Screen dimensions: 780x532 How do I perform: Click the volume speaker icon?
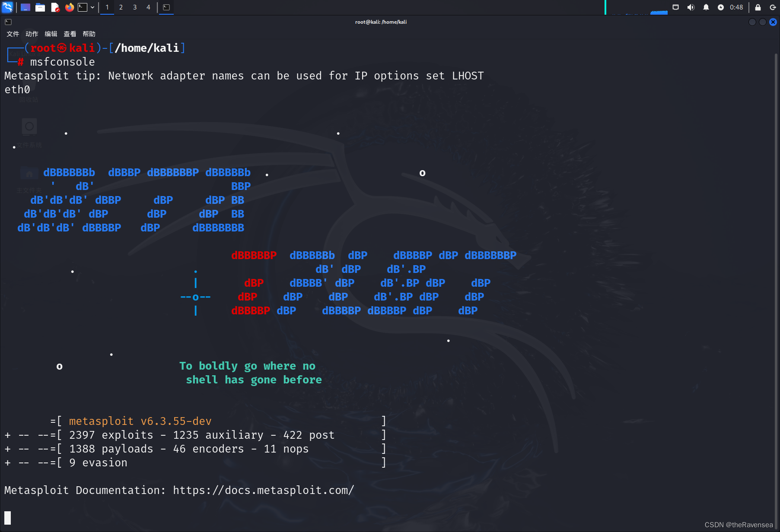[x=691, y=7]
